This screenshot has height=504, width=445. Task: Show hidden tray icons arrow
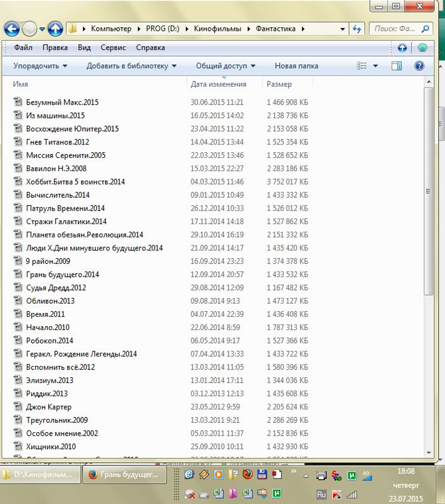pos(306,476)
